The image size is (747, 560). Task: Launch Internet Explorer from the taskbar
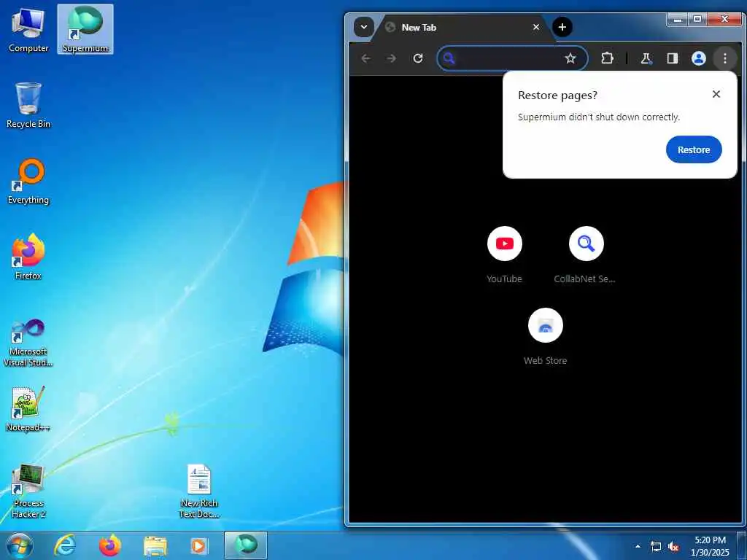pyautogui.click(x=65, y=545)
